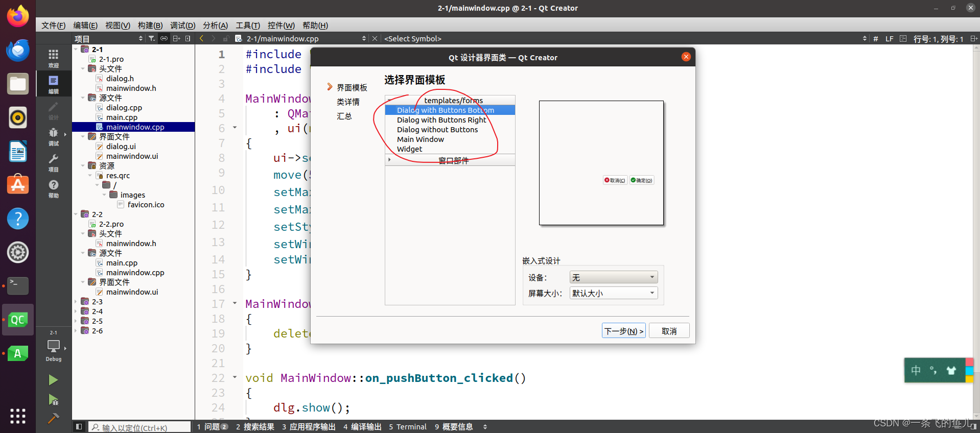Build project with the hammer icon
Image resolution: width=980 pixels, height=433 pixels.
pyautogui.click(x=53, y=418)
